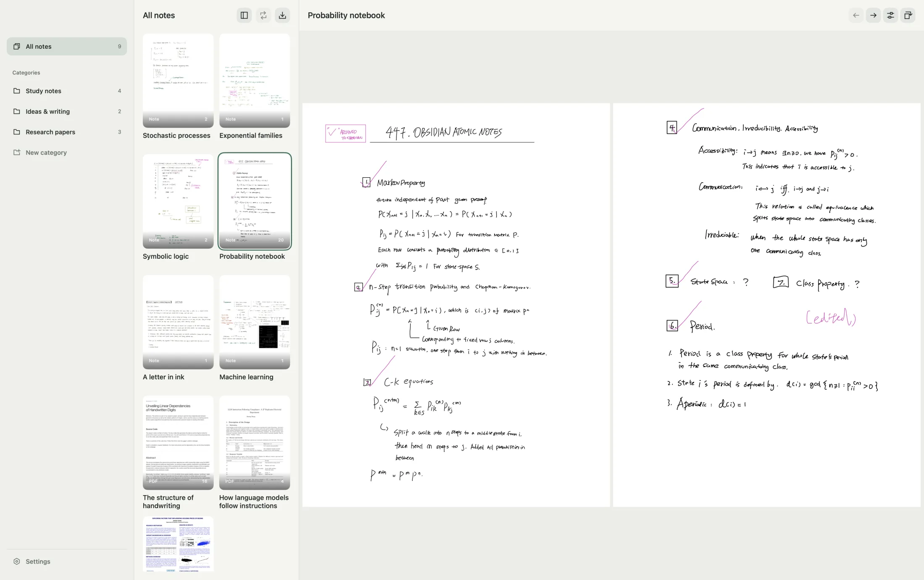This screenshot has height=580, width=924.
Task: Click the left notebook page with Markov Property
Action: [x=456, y=305]
